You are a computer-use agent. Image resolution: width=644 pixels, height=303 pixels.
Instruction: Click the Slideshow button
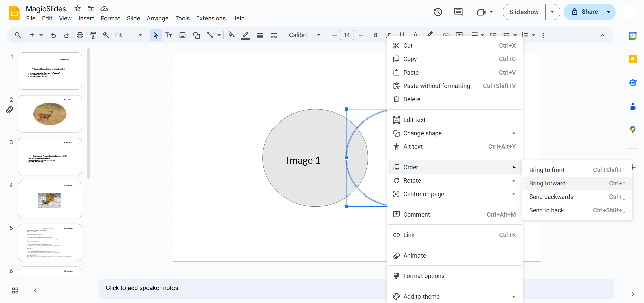click(x=524, y=12)
